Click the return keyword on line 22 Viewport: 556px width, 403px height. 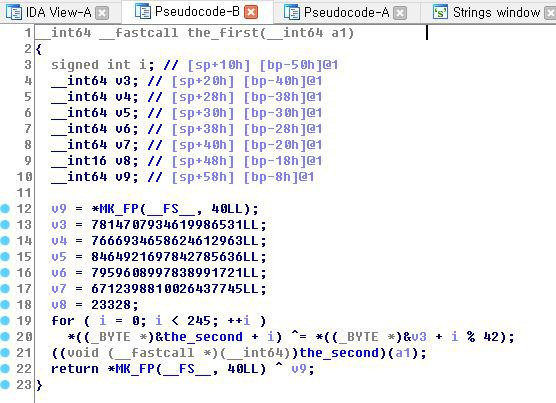point(75,369)
